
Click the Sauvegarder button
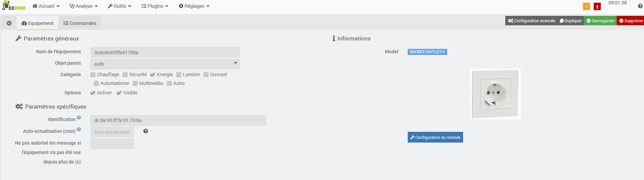tap(600, 21)
